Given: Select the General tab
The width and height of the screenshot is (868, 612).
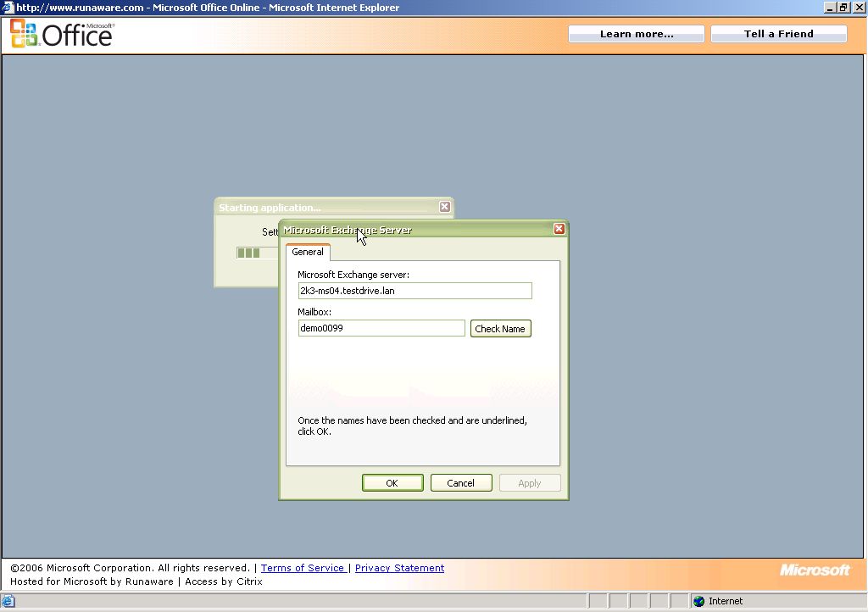Looking at the screenshot, I should [x=308, y=252].
